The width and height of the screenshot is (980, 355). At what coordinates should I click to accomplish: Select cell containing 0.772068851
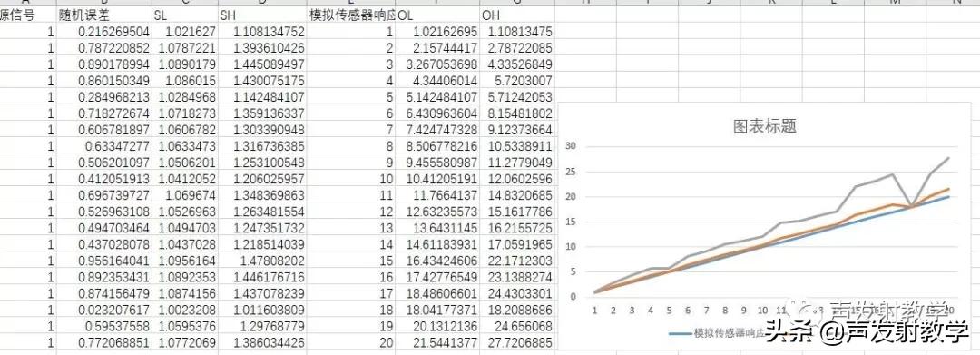[x=103, y=342]
